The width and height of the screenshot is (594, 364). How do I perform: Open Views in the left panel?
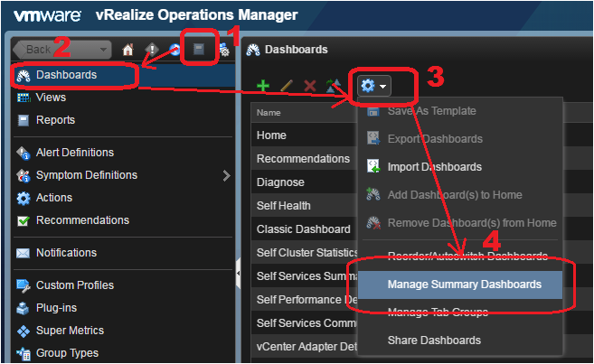coord(51,98)
